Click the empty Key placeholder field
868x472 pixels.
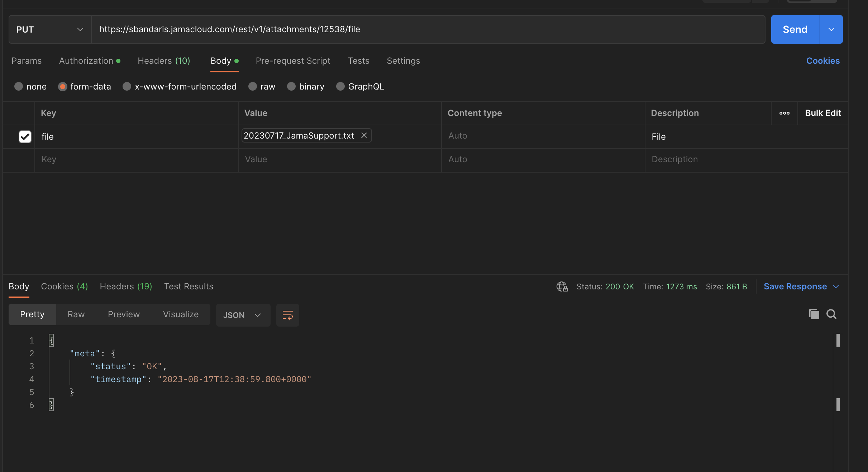[x=136, y=159]
